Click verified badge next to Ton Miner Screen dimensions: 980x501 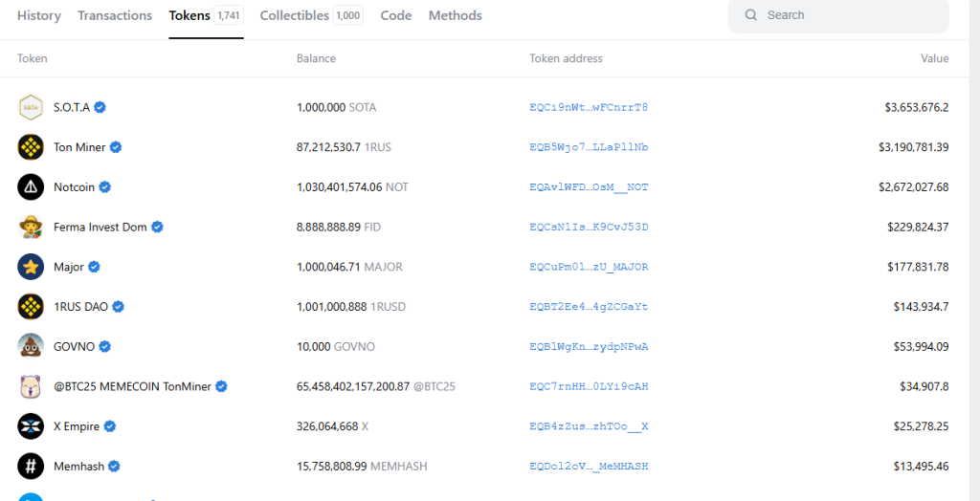116,147
